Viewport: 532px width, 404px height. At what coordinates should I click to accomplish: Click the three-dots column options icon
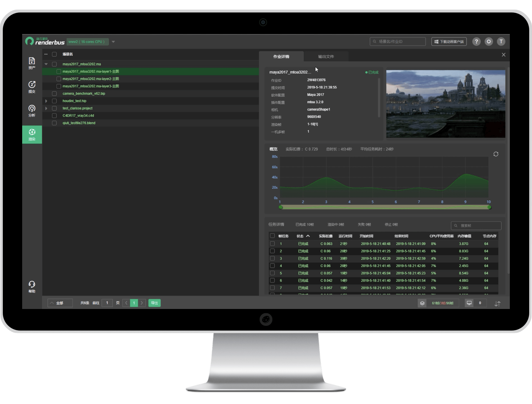point(46,54)
